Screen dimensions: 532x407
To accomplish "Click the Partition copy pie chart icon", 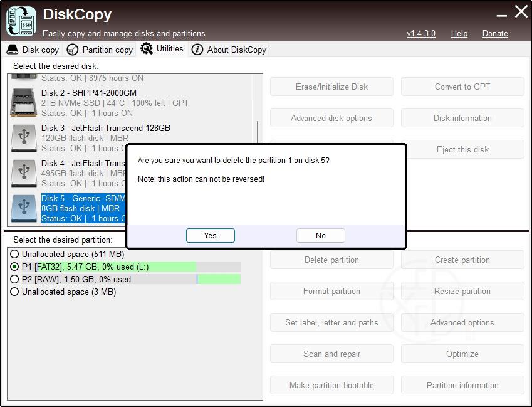I will pos(73,50).
